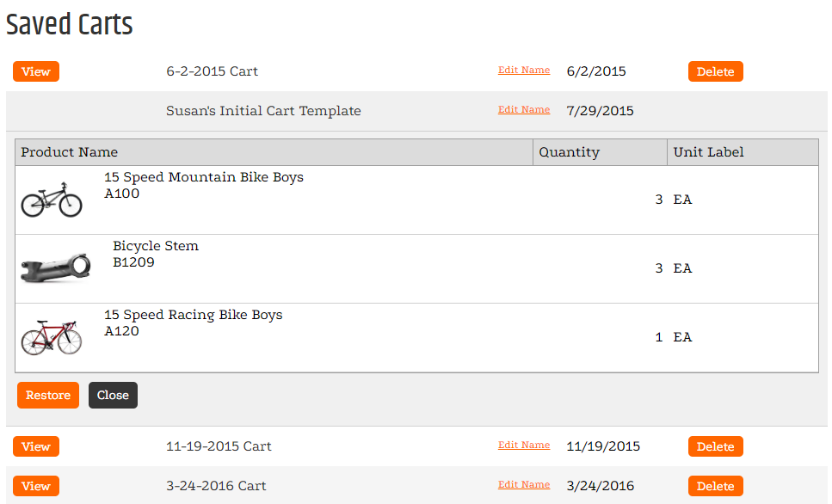Select the Quantity column header
Image resolution: width=832 pixels, height=504 pixels.
pos(600,152)
